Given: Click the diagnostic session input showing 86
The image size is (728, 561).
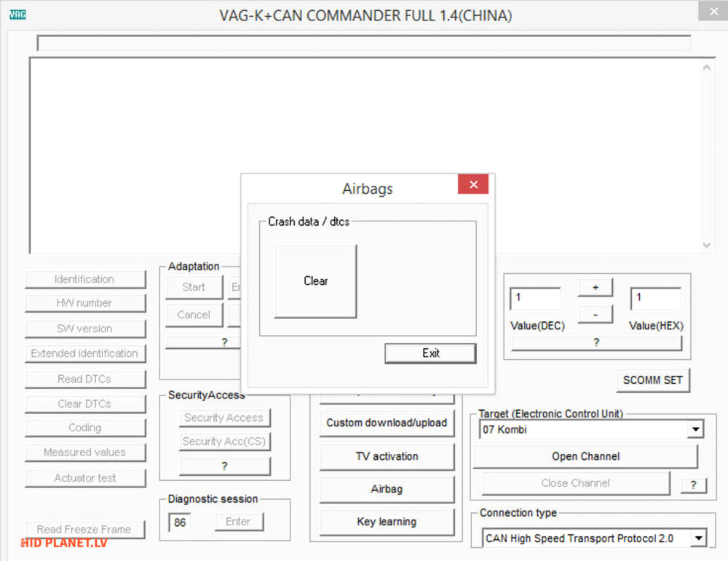Looking at the screenshot, I should 181,522.
